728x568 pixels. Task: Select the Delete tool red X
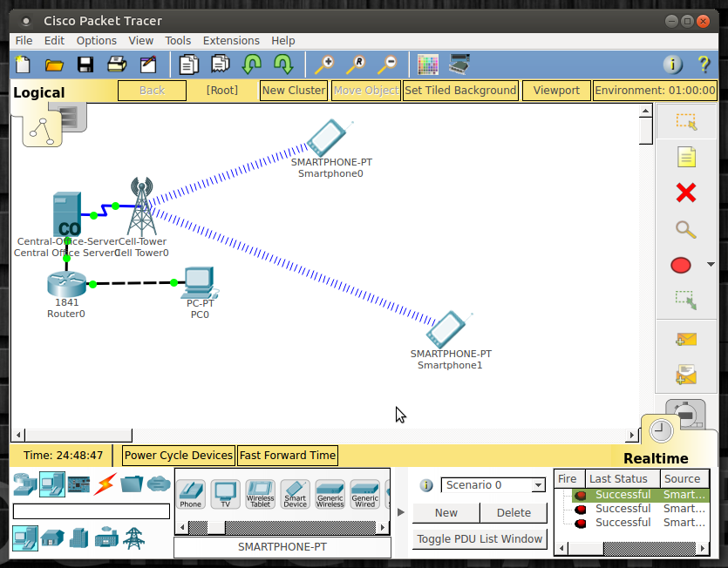[x=685, y=193]
